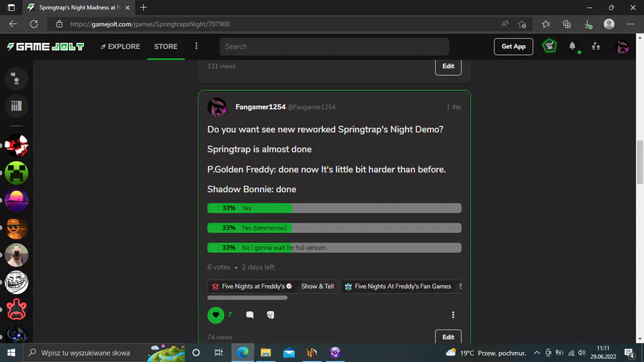Open the browser Favorites list
This screenshot has width=644, height=362.
546,24
